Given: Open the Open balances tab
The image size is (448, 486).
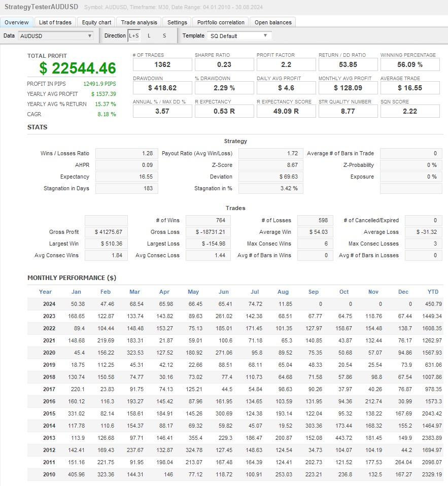Looking at the screenshot, I should tap(273, 22).
